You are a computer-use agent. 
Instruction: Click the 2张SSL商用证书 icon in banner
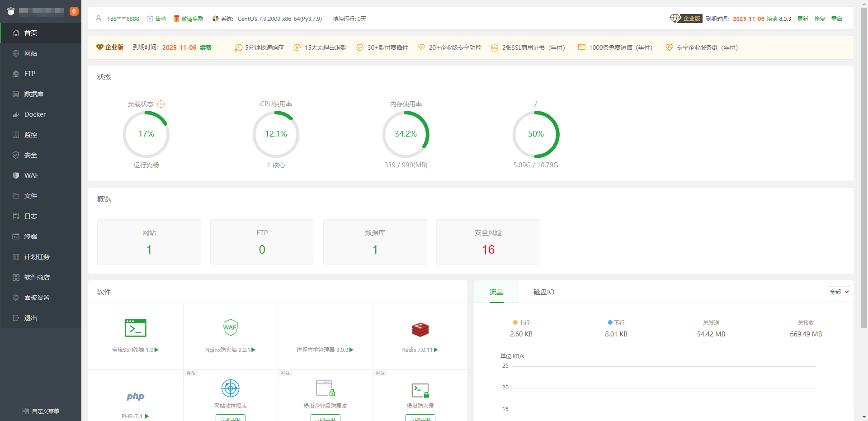[x=495, y=47]
